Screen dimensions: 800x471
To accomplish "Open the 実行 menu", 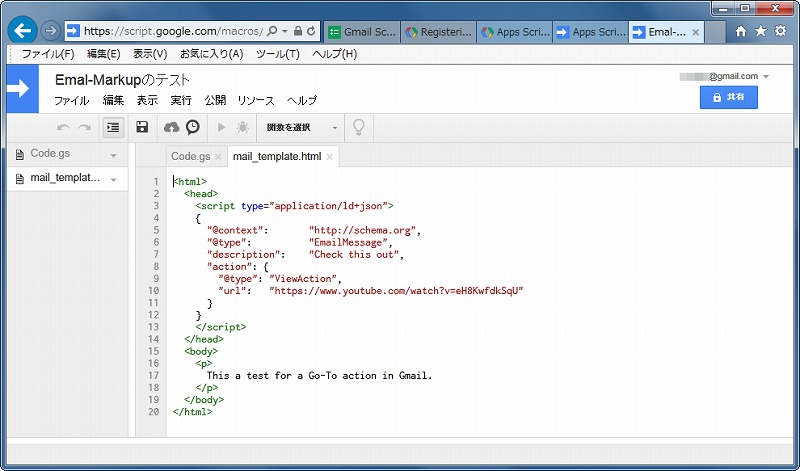I will point(181,101).
